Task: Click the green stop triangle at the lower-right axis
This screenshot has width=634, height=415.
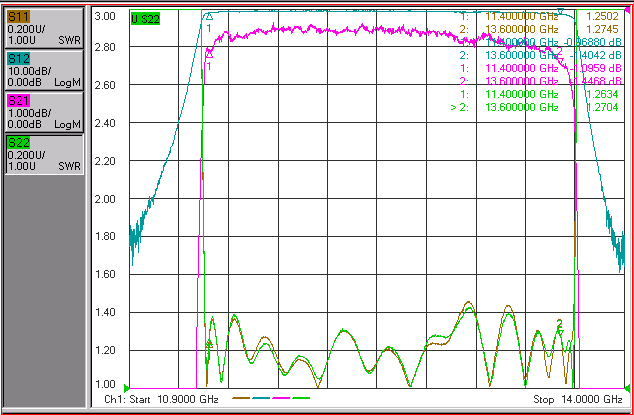Action: point(627,387)
